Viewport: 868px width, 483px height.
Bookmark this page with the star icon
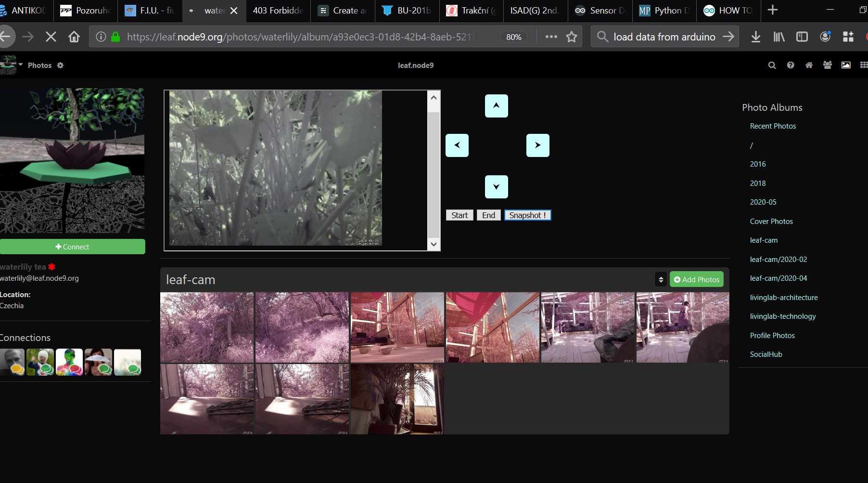click(571, 37)
